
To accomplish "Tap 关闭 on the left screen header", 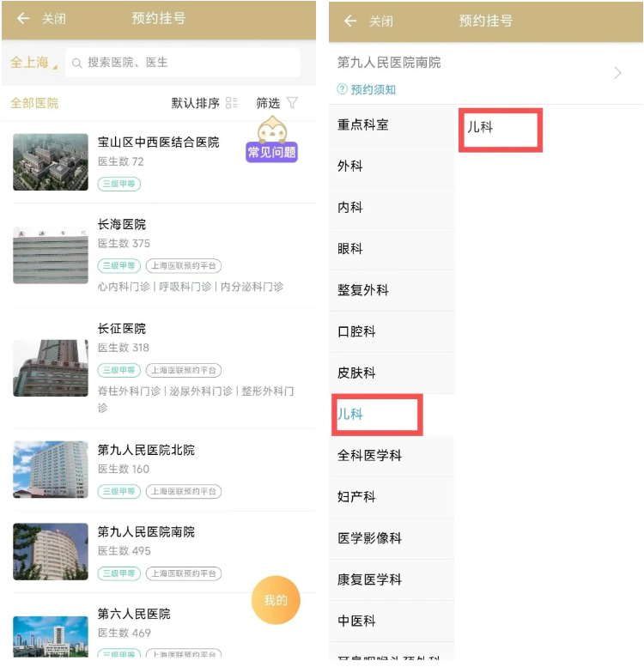I will tap(54, 19).
